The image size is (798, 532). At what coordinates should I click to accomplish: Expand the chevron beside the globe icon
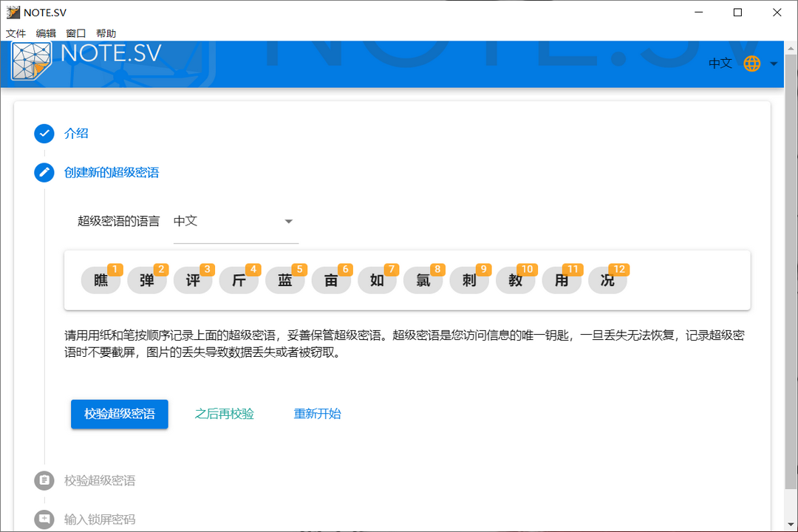(771, 64)
